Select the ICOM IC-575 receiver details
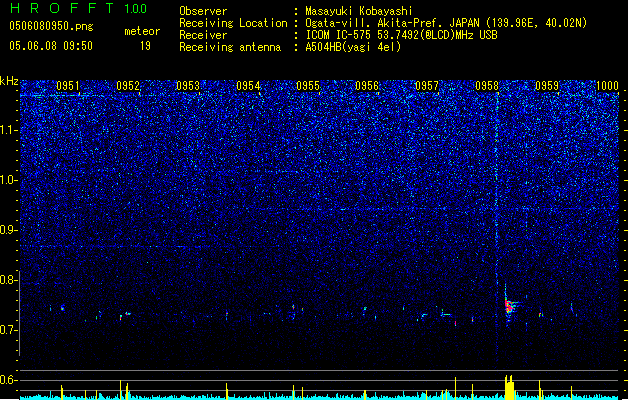Screen dimensions: 629x400 point(401,35)
